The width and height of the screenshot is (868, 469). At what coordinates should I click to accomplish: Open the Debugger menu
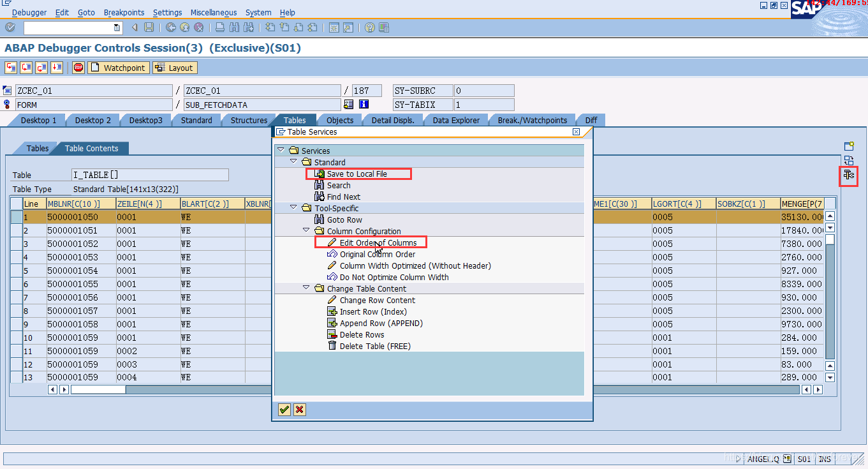pyautogui.click(x=29, y=12)
